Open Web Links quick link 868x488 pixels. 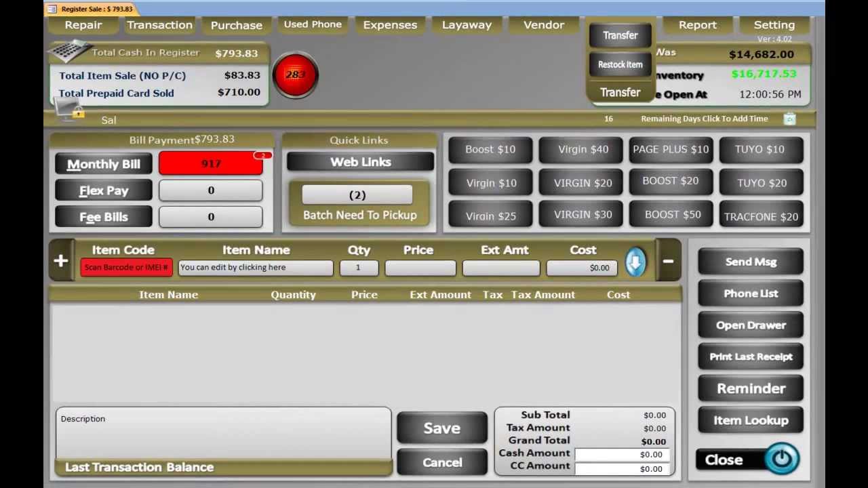point(360,162)
